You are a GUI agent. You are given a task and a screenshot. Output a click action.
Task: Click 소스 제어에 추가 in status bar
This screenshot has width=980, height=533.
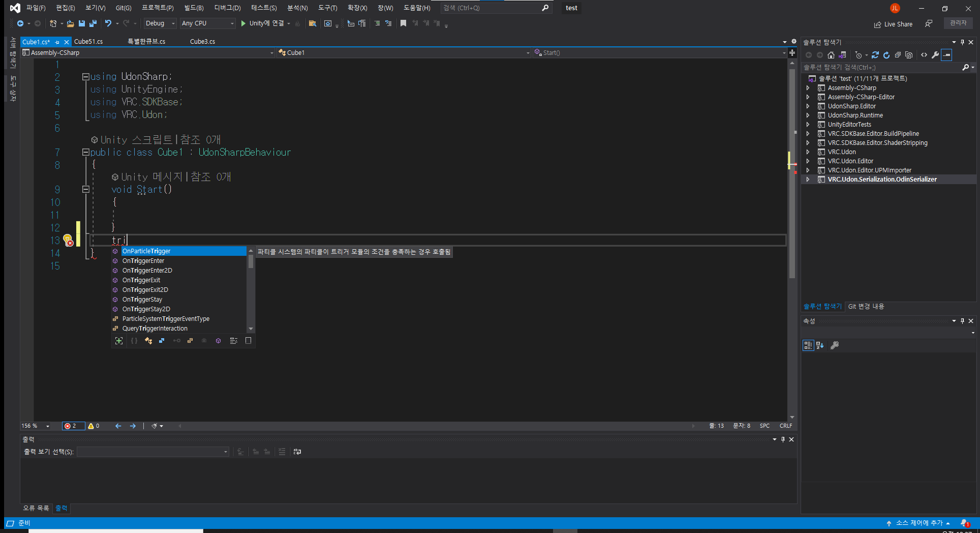[918, 523]
